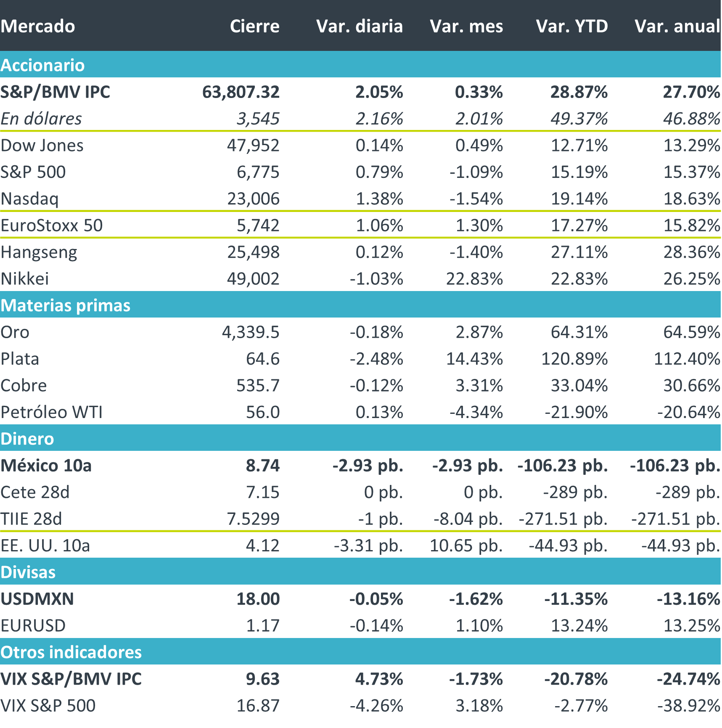Select the Petróleo WTI row label

coord(52,412)
